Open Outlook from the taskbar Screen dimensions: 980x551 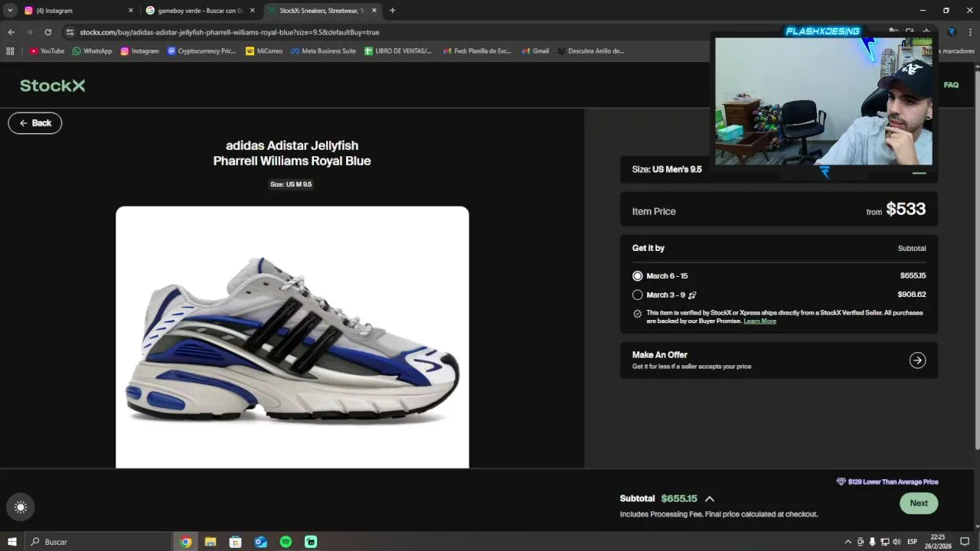260,542
